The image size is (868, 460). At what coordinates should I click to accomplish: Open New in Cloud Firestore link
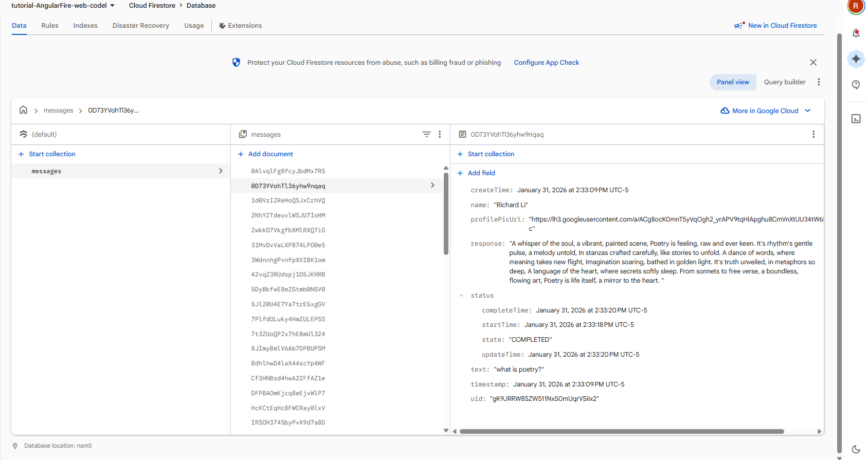click(782, 26)
